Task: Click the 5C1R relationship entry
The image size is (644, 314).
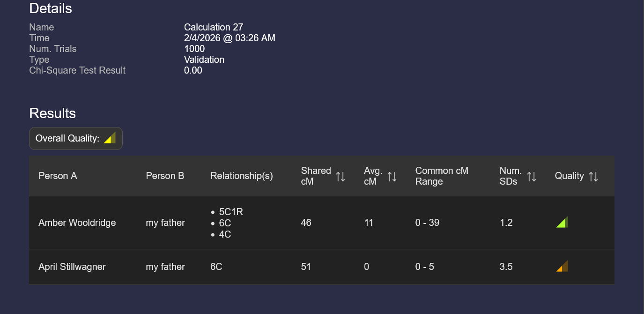Action: click(x=231, y=212)
